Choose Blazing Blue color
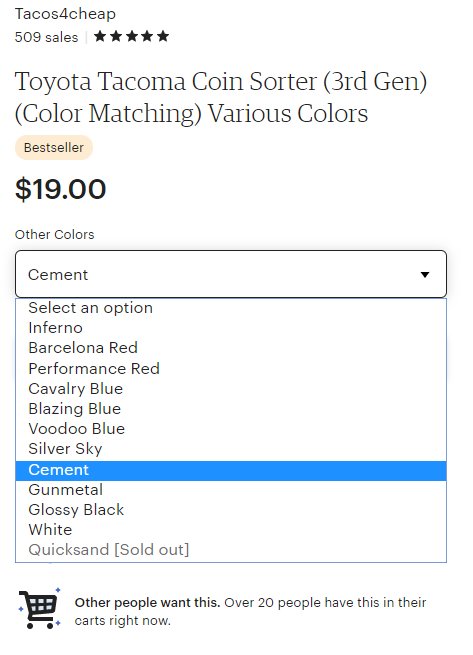Image resolution: width=473 pixels, height=655 pixels. point(231,409)
